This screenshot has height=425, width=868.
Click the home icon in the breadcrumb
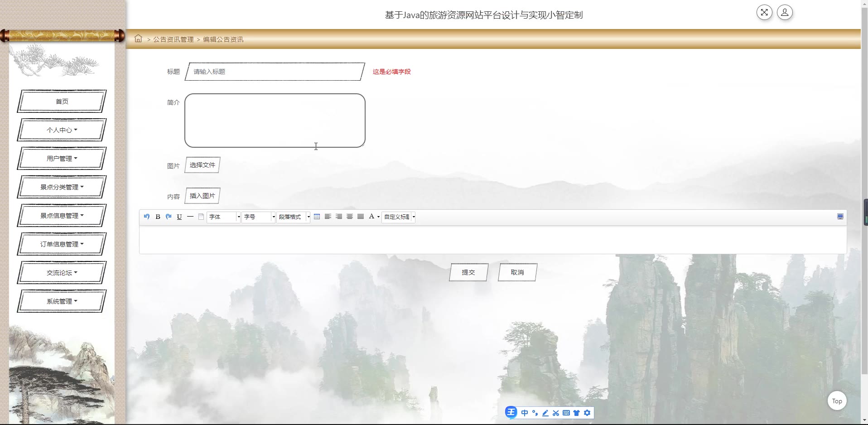point(138,39)
